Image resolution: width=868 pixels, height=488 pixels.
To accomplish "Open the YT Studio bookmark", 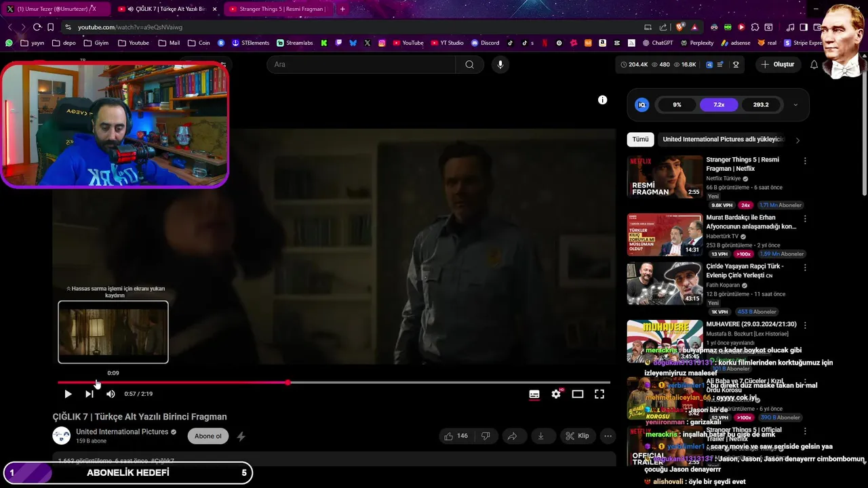I will [x=447, y=43].
